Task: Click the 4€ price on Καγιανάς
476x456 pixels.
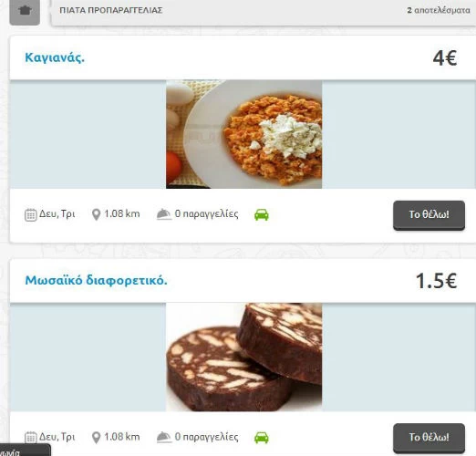Action: [x=445, y=57]
